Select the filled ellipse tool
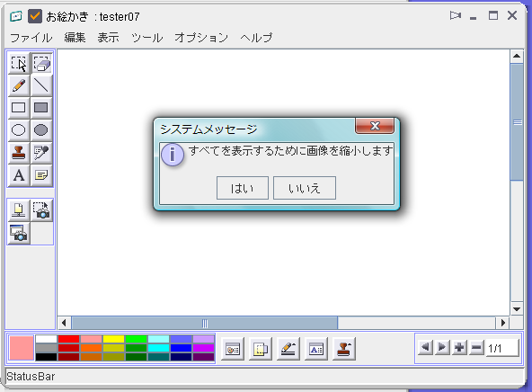 pos(41,130)
